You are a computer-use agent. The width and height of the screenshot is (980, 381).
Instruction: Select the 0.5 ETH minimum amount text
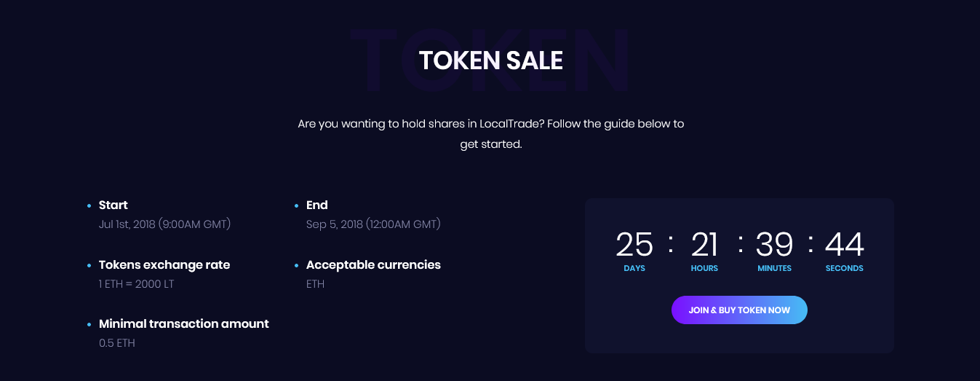(117, 343)
